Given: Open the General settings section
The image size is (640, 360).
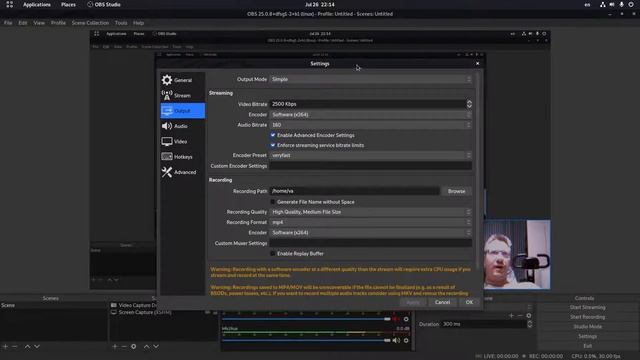Looking at the screenshot, I should pos(182,80).
